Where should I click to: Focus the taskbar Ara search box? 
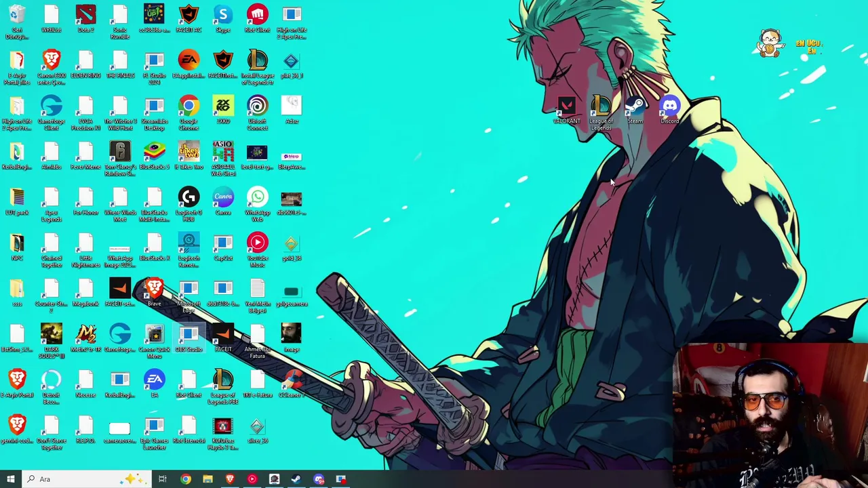pos(86,479)
